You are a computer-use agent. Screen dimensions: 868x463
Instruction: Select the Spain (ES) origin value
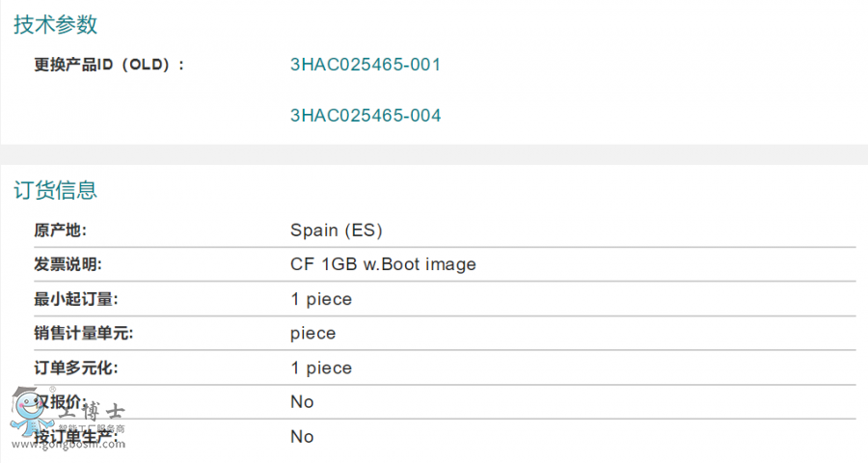337,231
